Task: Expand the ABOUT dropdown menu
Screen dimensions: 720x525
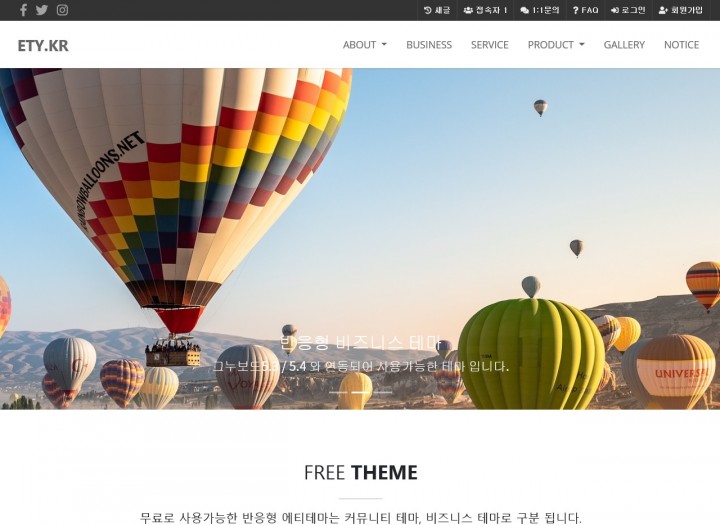Action: tap(365, 45)
